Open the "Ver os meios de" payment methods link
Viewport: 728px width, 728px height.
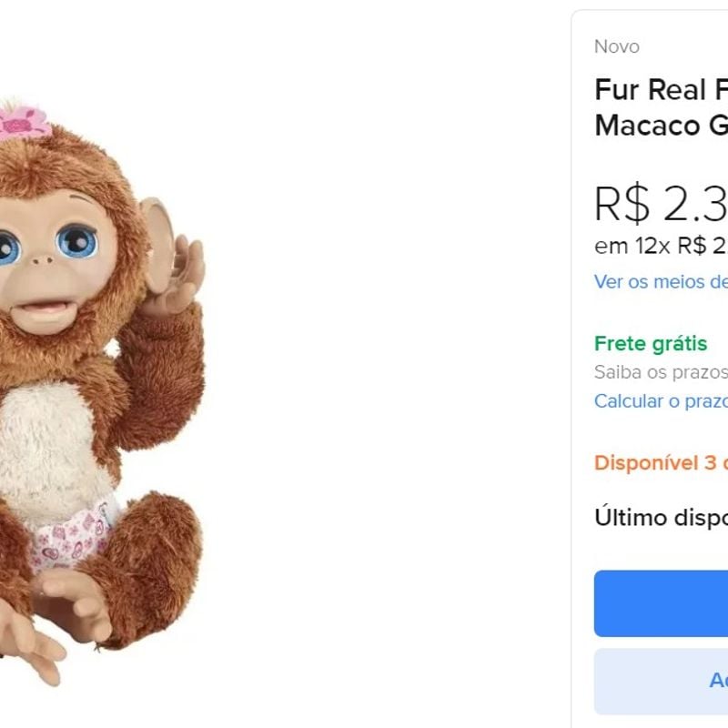pyautogui.click(x=655, y=283)
